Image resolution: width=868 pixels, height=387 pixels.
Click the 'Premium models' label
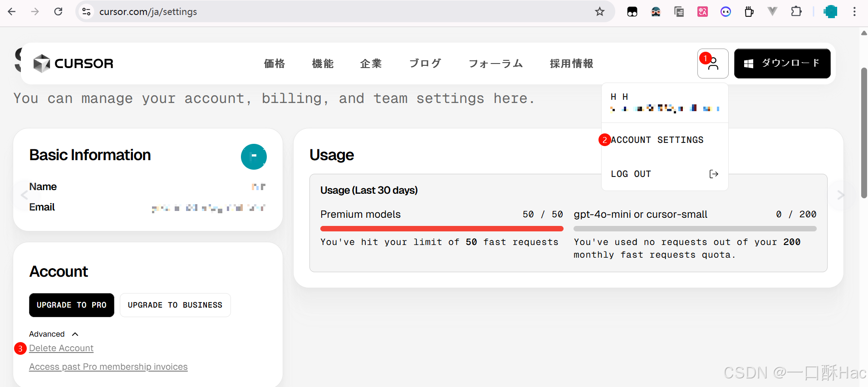pos(360,214)
